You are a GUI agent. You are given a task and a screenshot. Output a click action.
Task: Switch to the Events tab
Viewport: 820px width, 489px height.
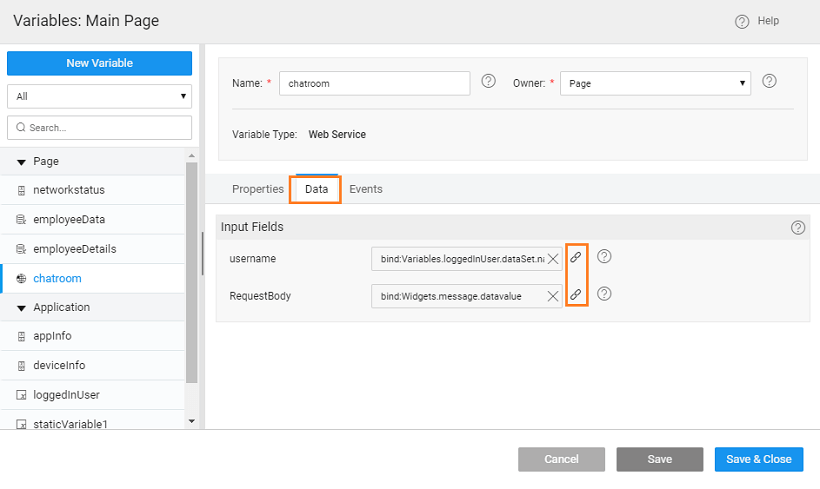tap(365, 189)
